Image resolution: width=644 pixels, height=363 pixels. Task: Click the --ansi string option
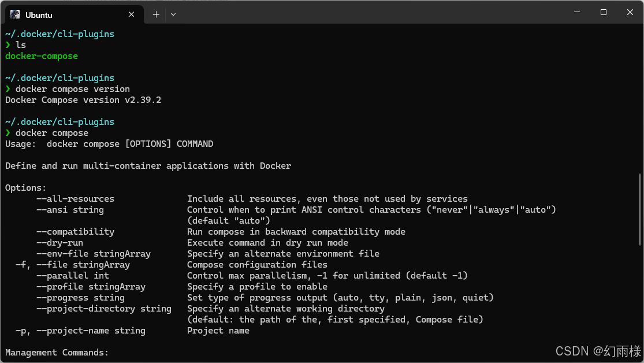[70, 210]
